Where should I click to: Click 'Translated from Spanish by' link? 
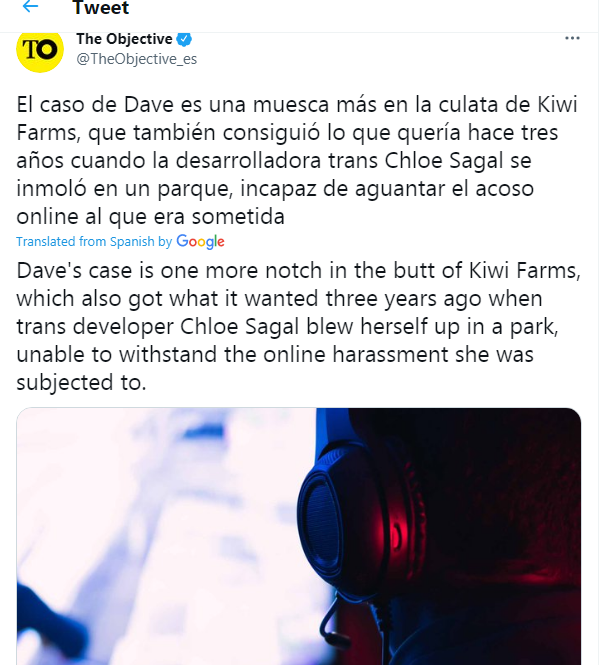coord(94,242)
